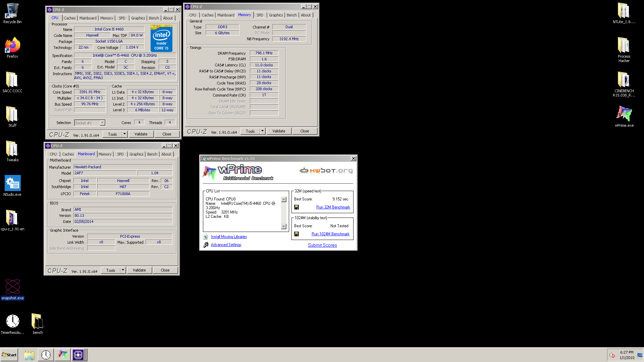Click Validate in the CPU window

point(141,134)
